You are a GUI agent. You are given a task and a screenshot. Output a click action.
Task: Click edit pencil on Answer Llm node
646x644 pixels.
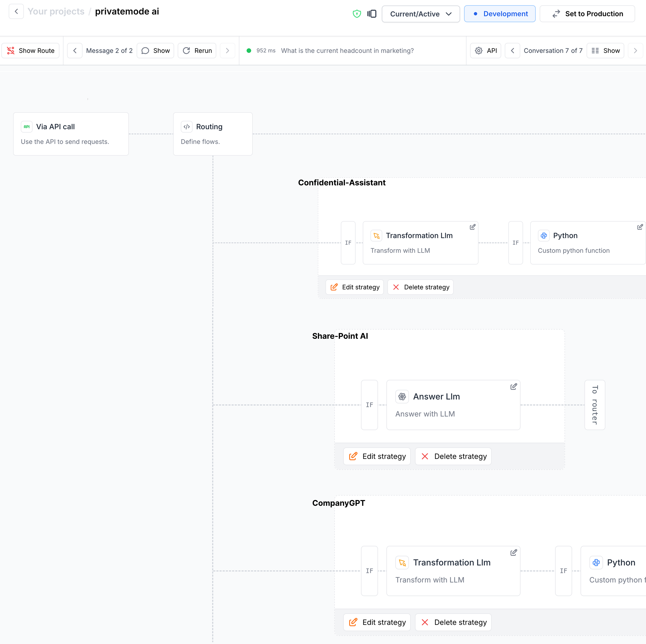click(514, 387)
